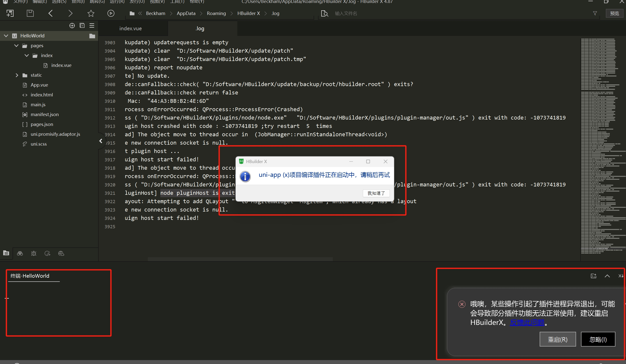Open search binoculars icon in bottom sidebar
626x364 pixels.
point(20,253)
